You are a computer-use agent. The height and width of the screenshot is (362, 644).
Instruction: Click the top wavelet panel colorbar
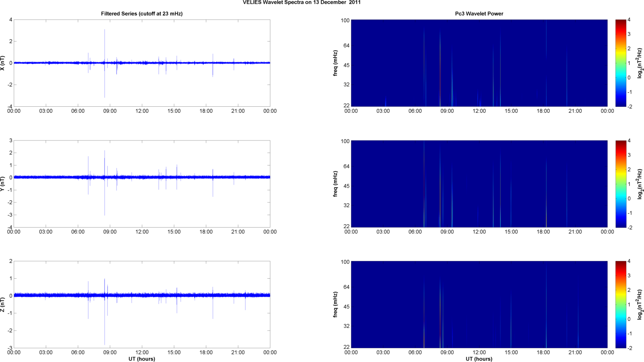tap(621, 63)
